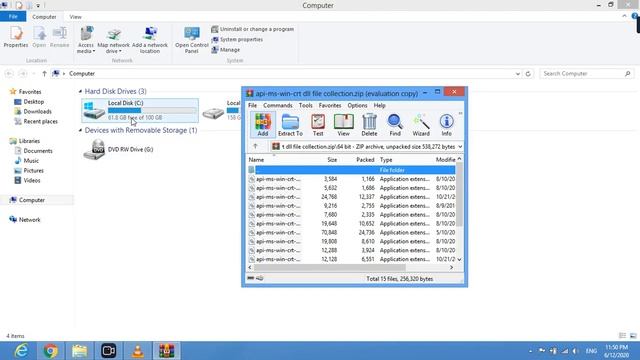Open WinRAR Help menu
The width and height of the screenshot is (640, 360).
coord(380,105)
